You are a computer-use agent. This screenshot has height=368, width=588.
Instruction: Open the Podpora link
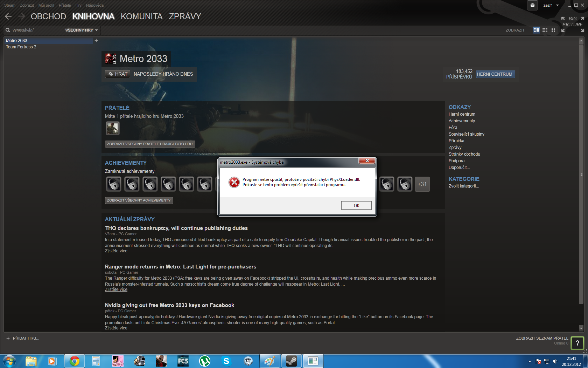[x=456, y=161]
